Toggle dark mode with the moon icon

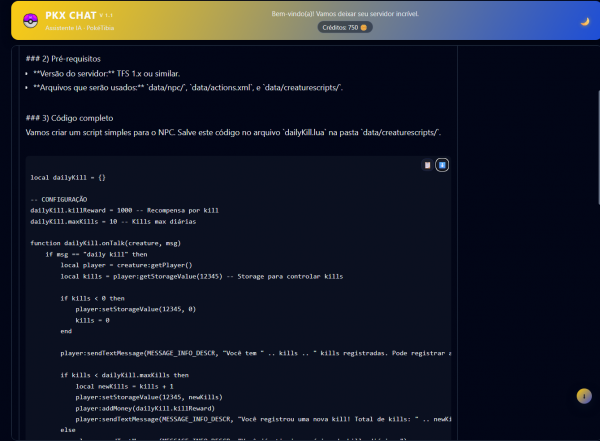pos(584,21)
